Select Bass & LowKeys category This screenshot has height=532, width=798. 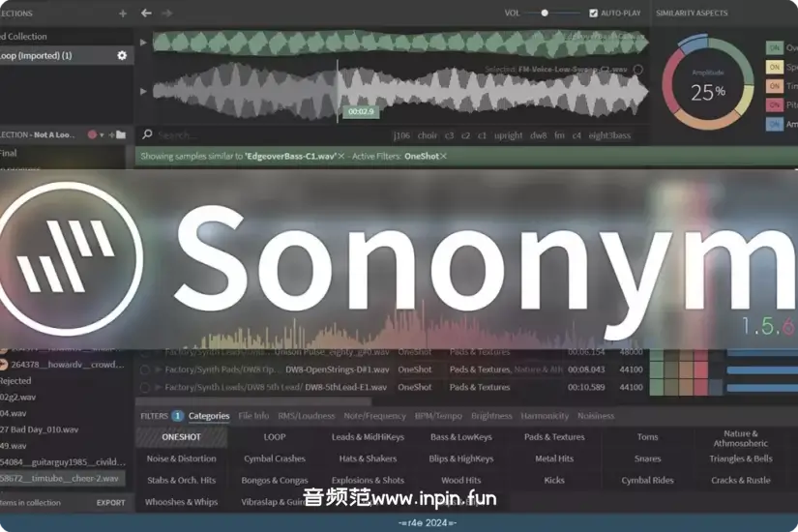pyautogui.click(x=461, y=437)
